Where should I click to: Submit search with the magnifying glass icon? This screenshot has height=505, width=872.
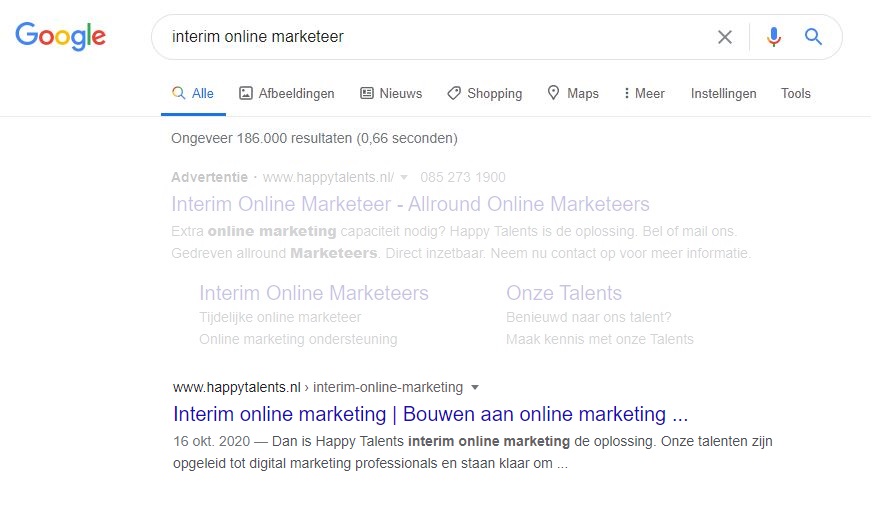click(x=813, y=37)
